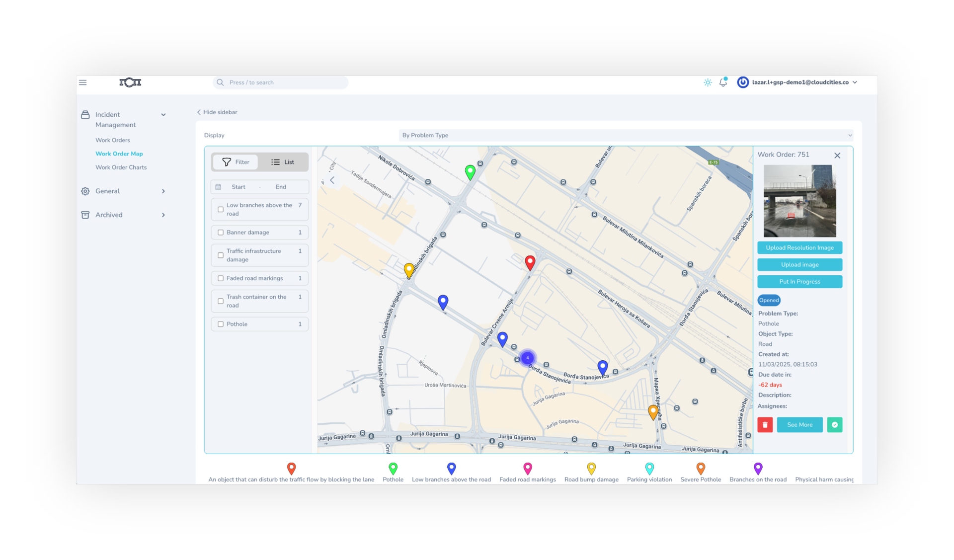Open See More for Work Order 751
The height and width of the screenshot is (560, 954).
point(799,425)
